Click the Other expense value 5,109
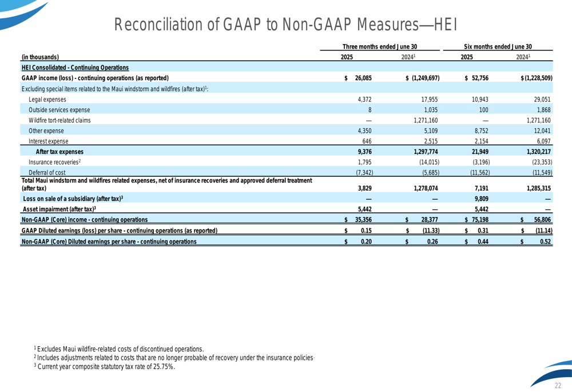This screenshot has width=572, height=392. (431, 130)
